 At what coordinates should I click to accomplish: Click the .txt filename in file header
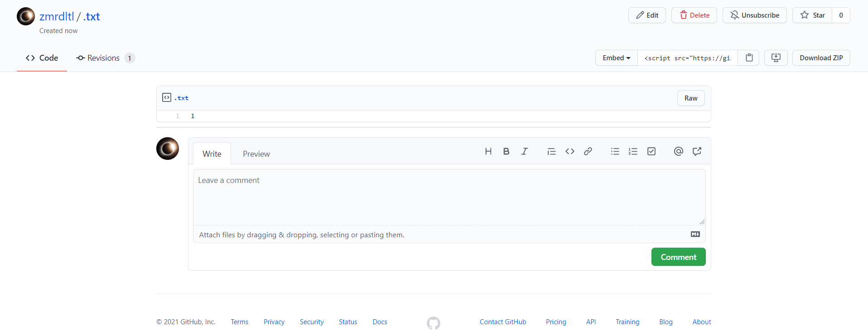click(181, 98)
